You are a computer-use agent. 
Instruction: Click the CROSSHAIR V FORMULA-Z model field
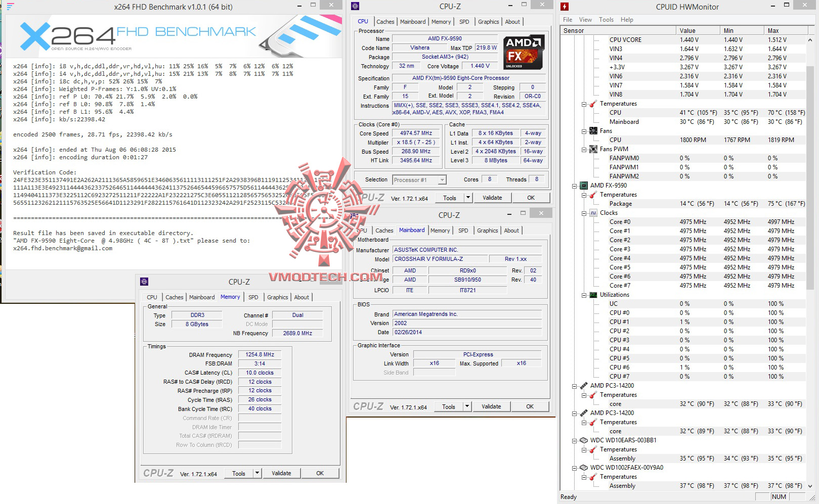click(440, 259)
